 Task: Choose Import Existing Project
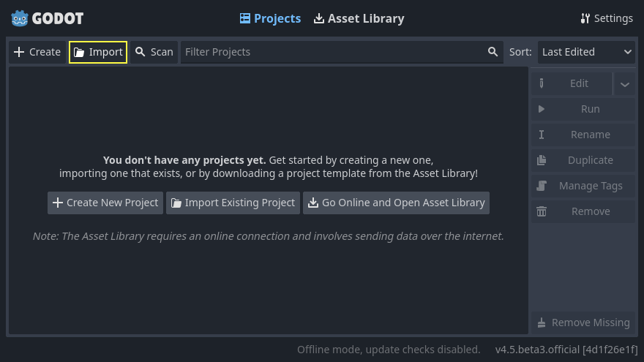[x=233, y=203]
